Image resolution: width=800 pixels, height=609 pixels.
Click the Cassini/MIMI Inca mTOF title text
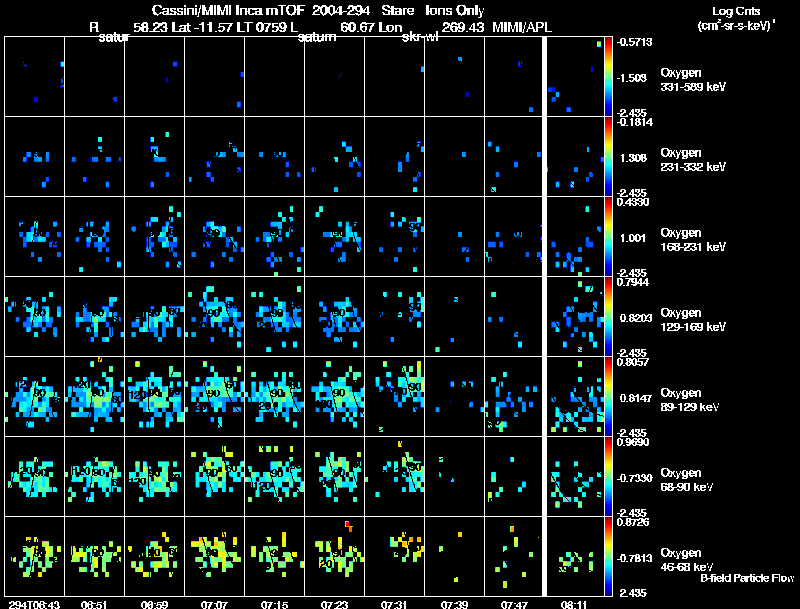[x=228, y=10]
